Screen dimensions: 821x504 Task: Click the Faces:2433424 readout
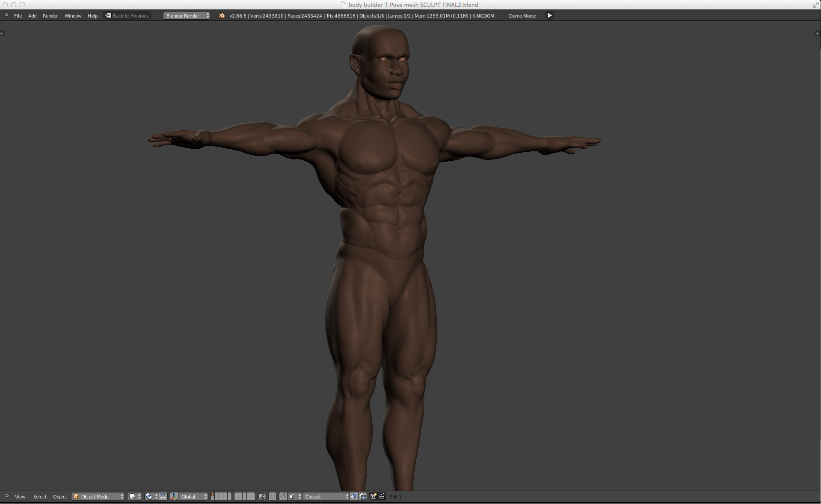[305, 16]
